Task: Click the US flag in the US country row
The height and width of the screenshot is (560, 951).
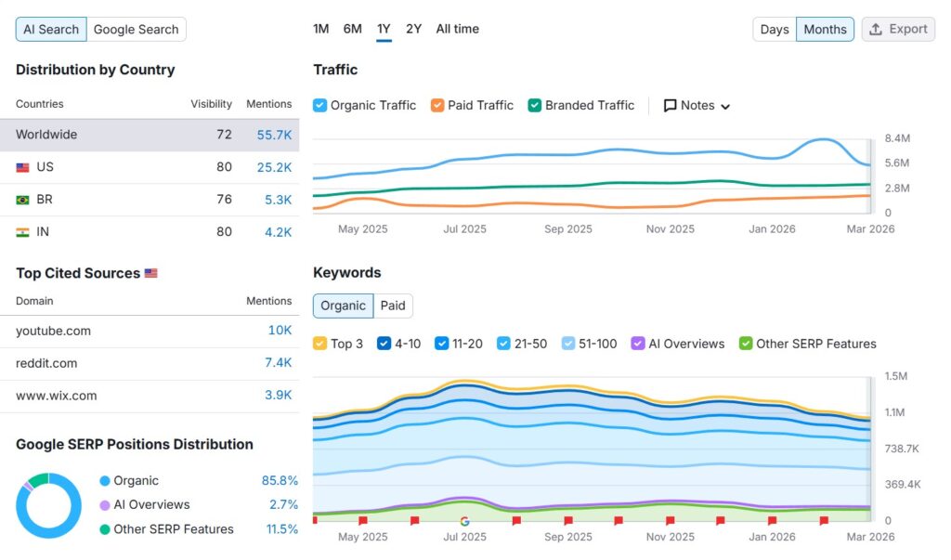Action: tap(24, 166)
